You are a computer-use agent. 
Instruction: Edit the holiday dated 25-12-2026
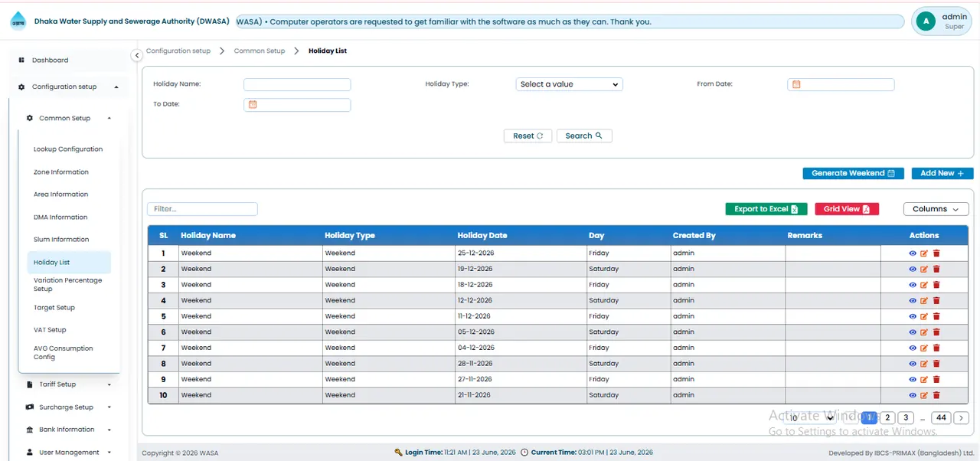[924, 253]
